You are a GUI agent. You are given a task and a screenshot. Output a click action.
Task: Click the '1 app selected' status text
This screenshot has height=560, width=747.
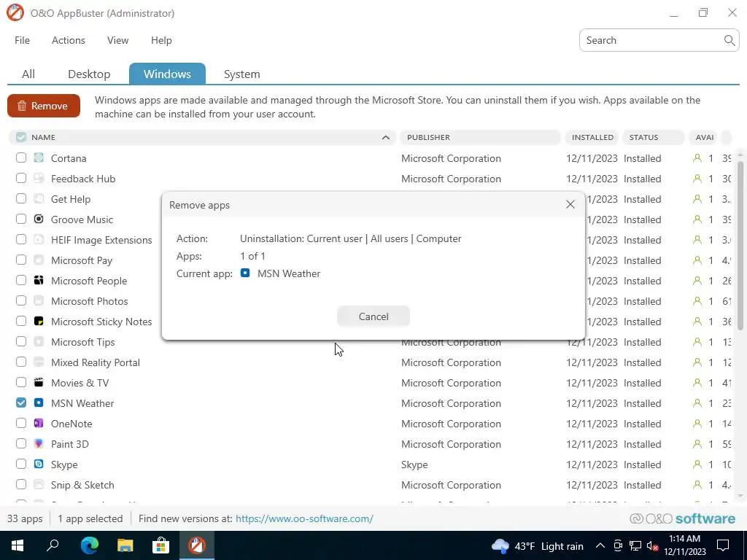click(x=90, y=518)
